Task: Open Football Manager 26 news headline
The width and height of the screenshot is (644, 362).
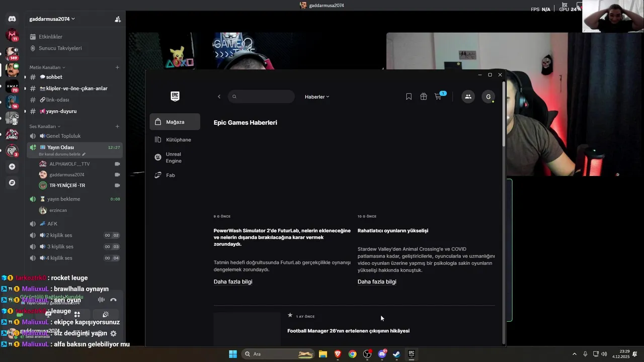Action: pos(348,331)
